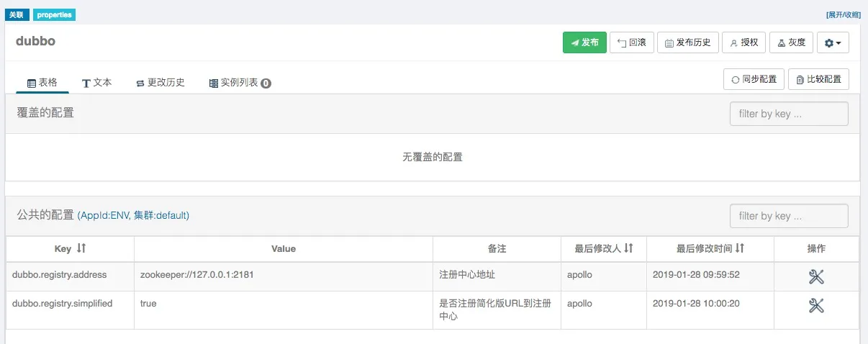Click tools icon for dubbo.registry.simplified row
This screenshot has height=344, width=868.
816,306
